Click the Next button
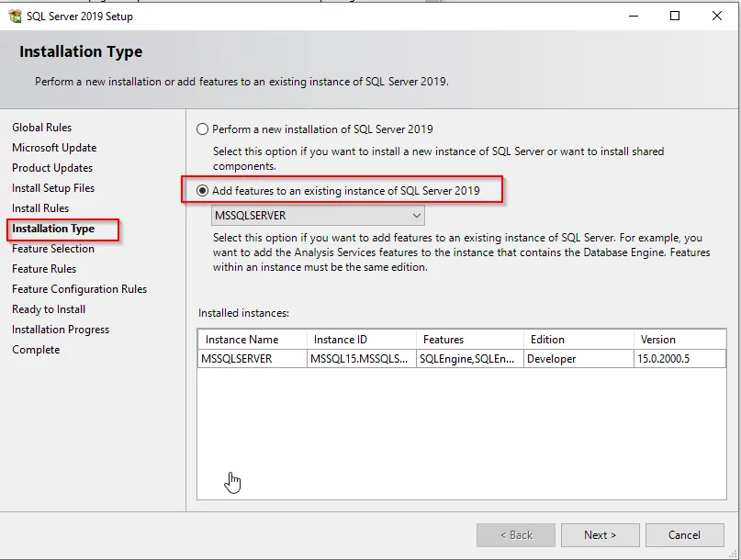This screenshot has height=560, width=741. 601,535
